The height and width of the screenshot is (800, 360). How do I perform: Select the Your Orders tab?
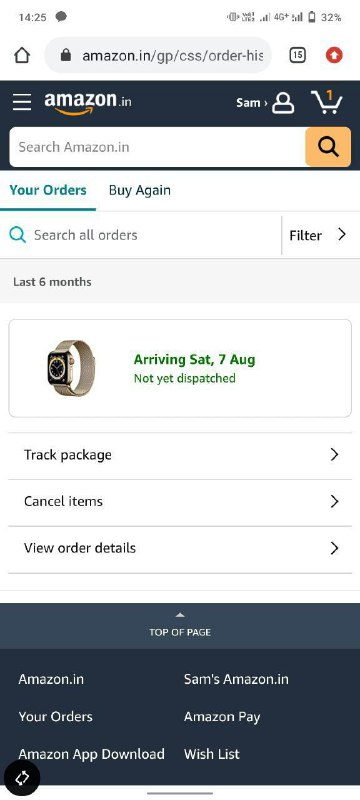pyautogui.click(x=48, y=190)
